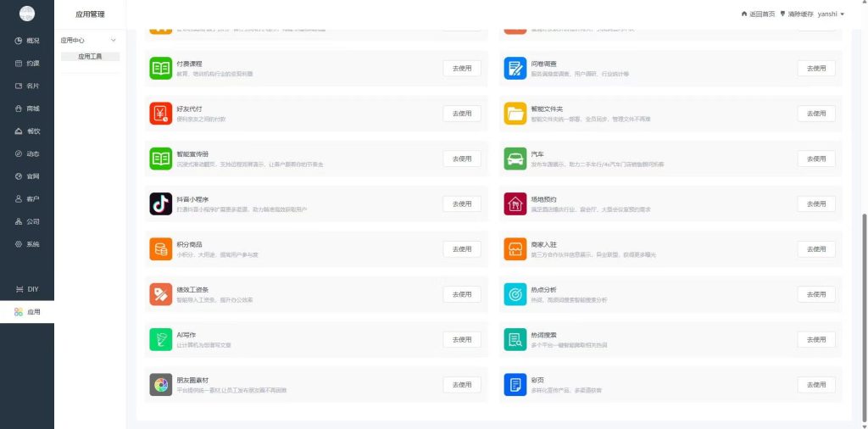Click the yellow 智能文件夹 folder icon
The height and width of the screenshot is (429, 868).
click(515, 114)
